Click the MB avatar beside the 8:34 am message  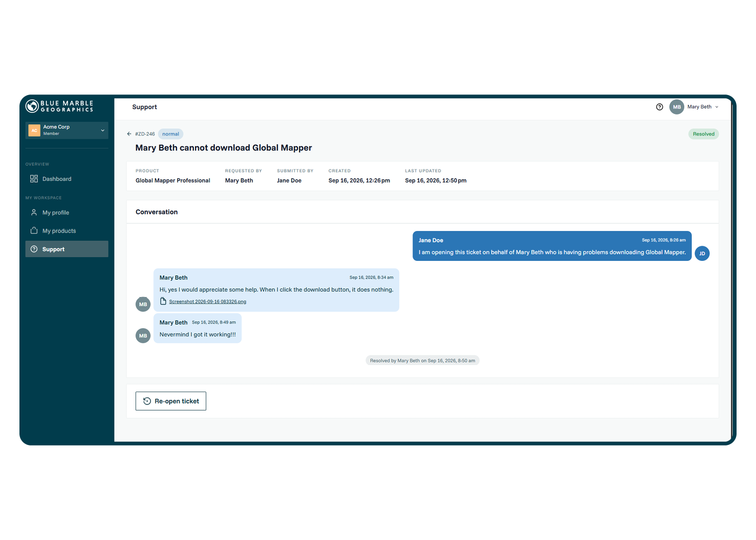143,305
